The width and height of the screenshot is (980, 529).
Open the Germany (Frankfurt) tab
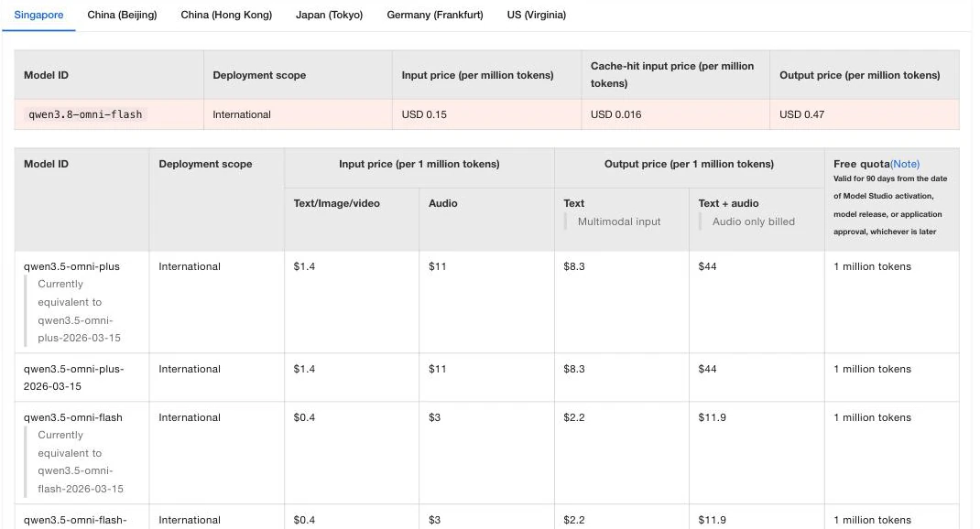434,15
